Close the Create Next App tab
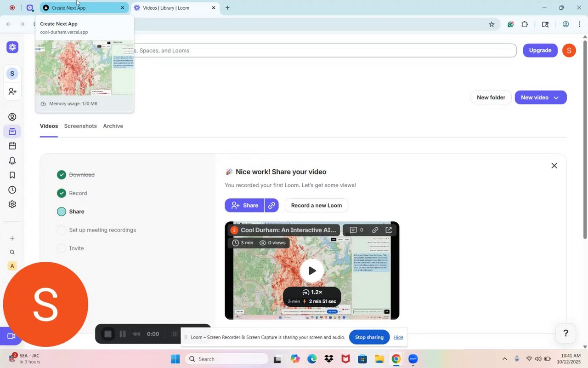This screenshot has width=588, height=368. (122, 8)
